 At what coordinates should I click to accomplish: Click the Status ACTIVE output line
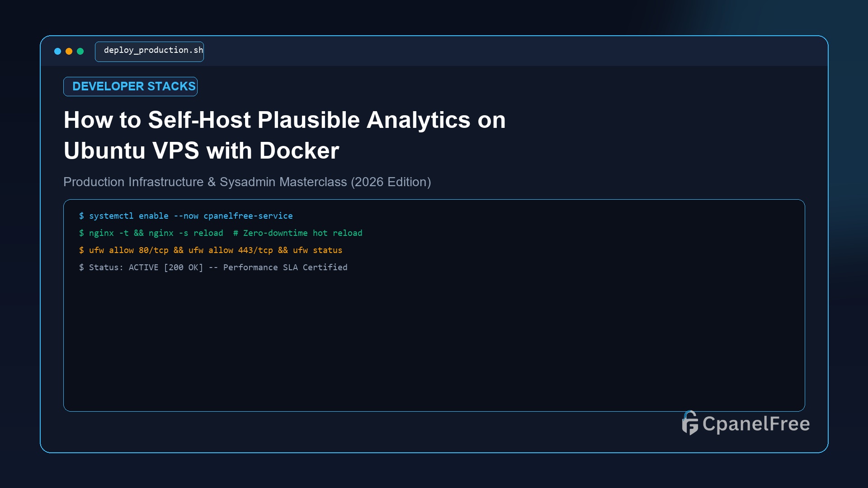213,267
